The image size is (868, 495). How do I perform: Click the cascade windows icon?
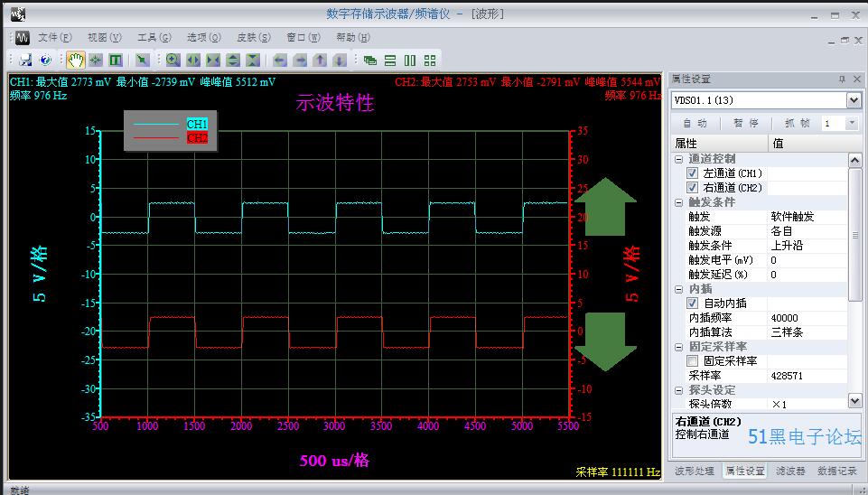coord(369,60)
